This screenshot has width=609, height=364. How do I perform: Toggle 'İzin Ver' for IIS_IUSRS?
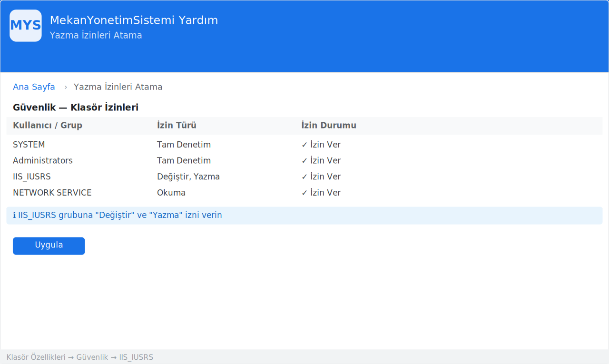click(321, 177)
